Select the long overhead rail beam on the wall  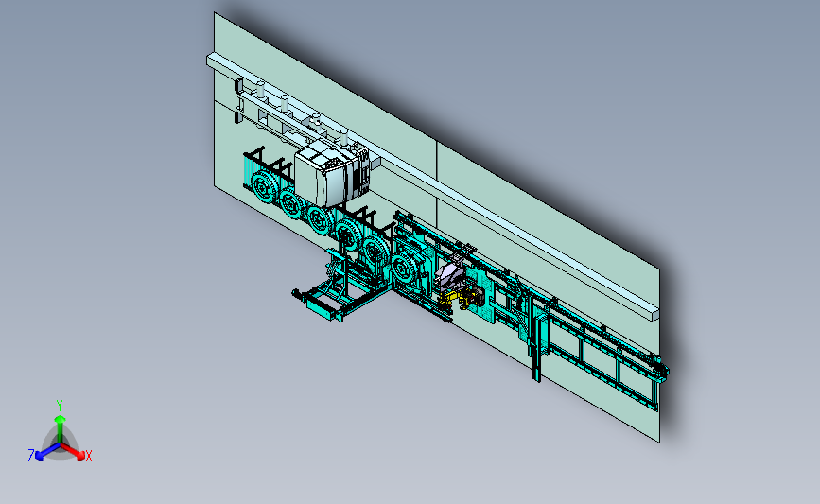pyautogui.click(x=432, y=184)
